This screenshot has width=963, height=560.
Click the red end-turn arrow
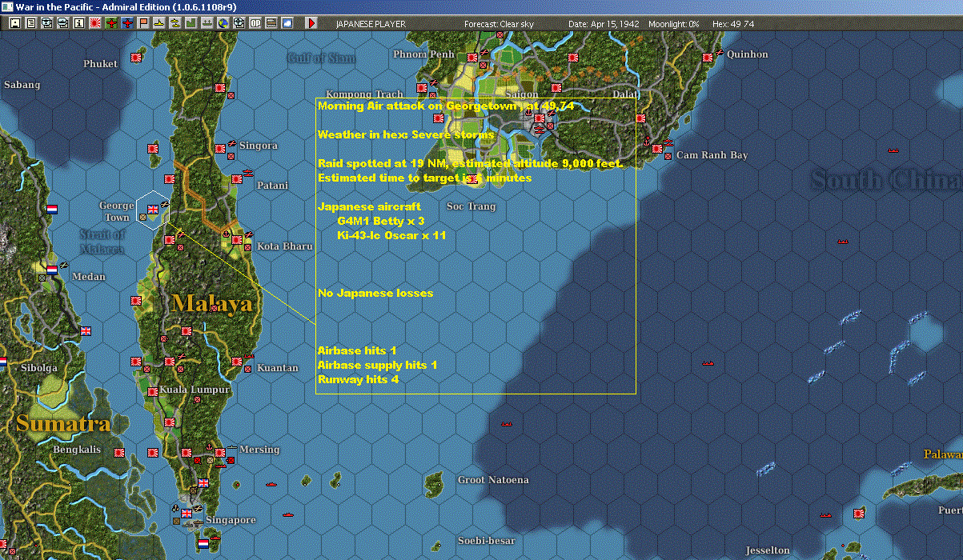click(x=311, y=23)
